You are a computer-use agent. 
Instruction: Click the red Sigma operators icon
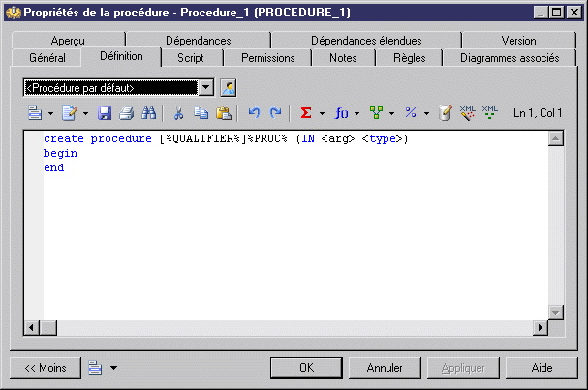click(x=306, y=113)
